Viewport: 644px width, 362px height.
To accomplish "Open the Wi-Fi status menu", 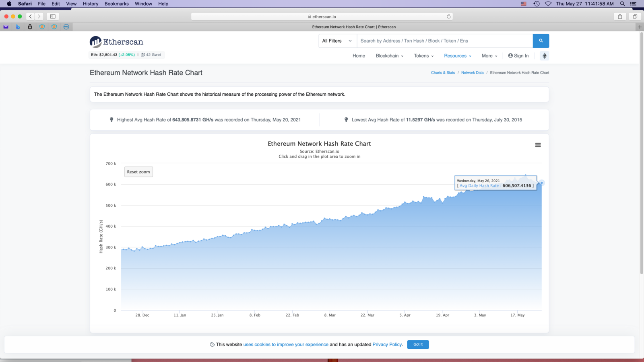I will (548, 4).
